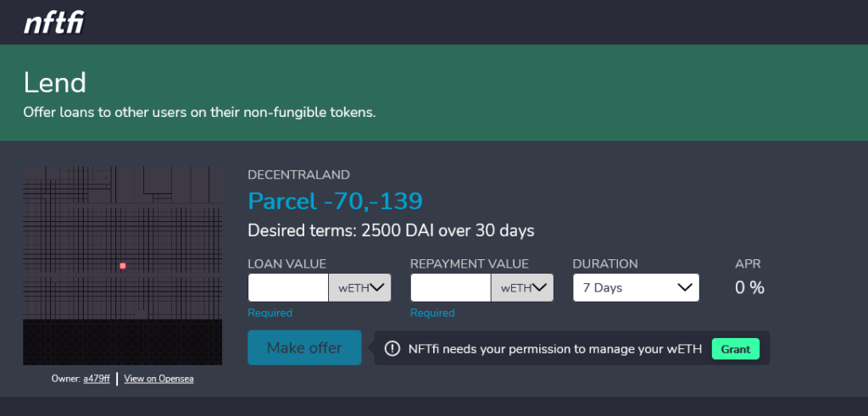Click the Repayment Value wETH chevron arrow

(x=540, y=287)
